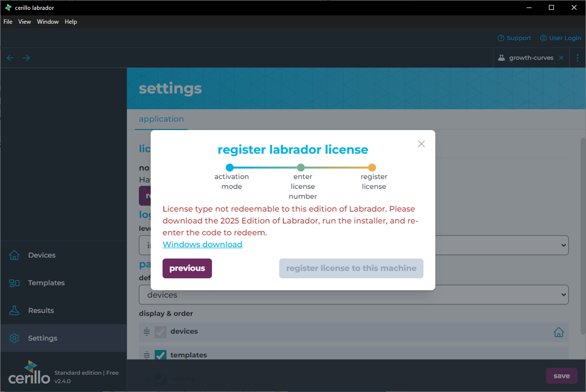Open the Window menu
This screenshot has height=392, width=586.
(x=48, y=22)
